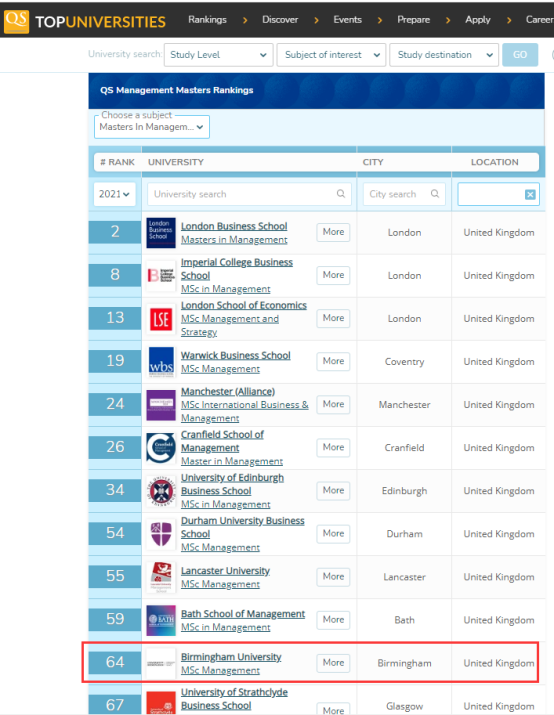Image resolution: width=554 pixels, height=715 pixels.
Task: Click More for Cranfield School of Management
Action: point(333,447)
